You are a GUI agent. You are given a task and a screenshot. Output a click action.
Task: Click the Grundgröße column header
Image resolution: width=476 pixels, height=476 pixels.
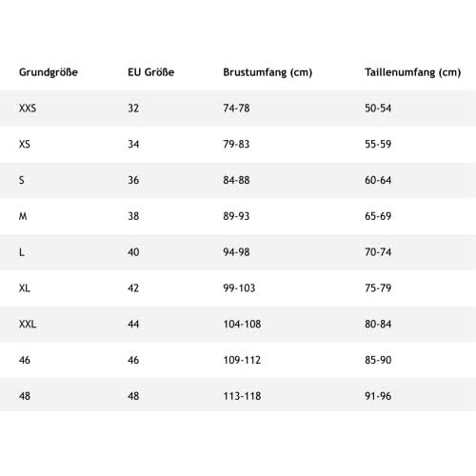coord(49,72)
